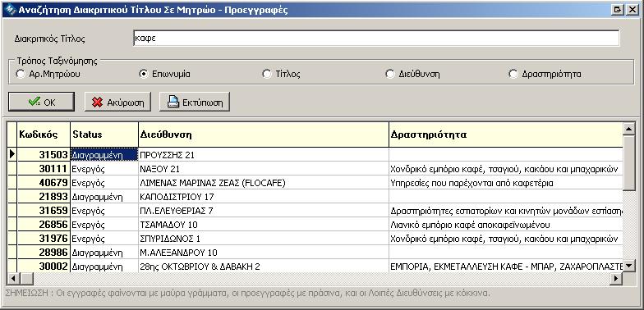Click the Κωδικός column header
644x310 pixels.
coord(44,134)
